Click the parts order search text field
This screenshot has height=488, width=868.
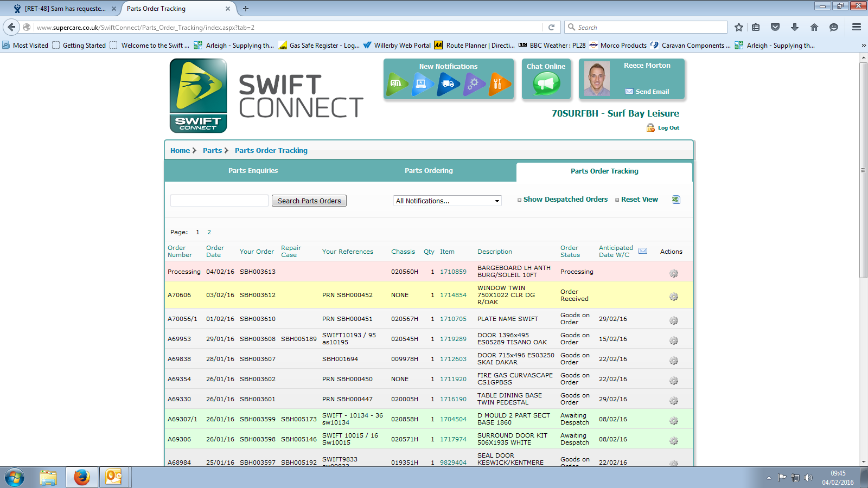[x=219, y=201]
